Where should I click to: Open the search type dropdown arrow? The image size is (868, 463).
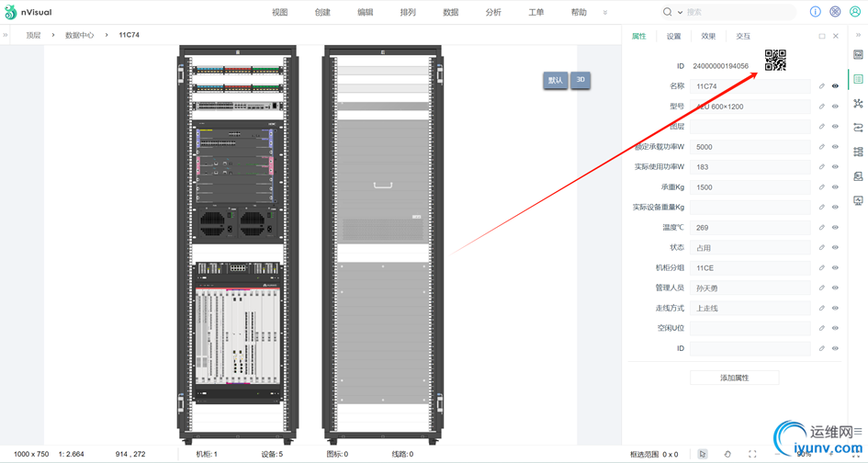point(680,12)
